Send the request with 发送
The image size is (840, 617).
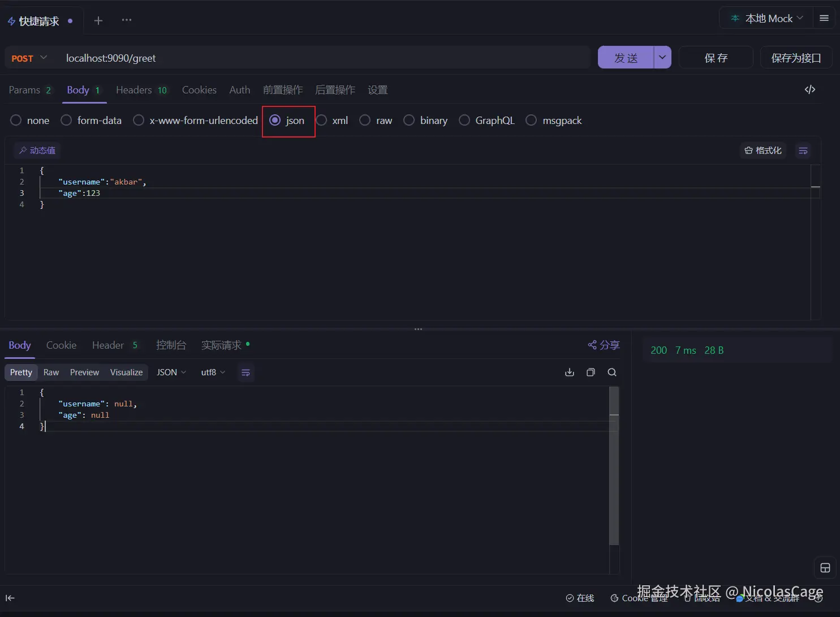[x=626, y=57]
